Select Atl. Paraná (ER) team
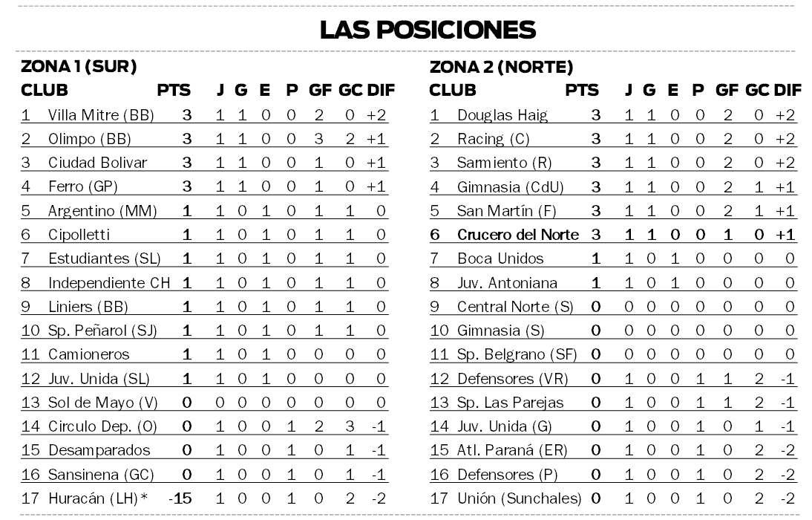Screen dimensions: 812x520 512,450
